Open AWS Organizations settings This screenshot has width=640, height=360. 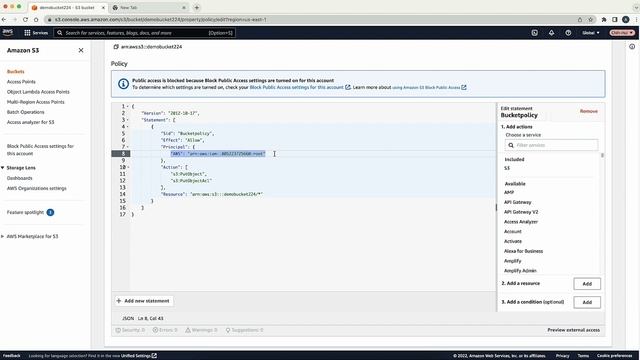(37, 188)
